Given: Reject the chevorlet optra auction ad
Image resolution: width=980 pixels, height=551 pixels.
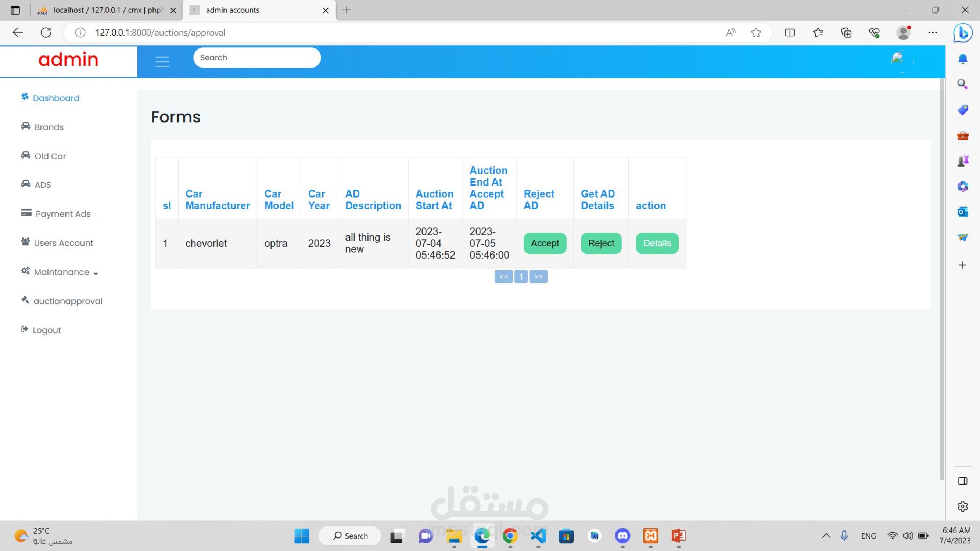Looking at the screenshot, I should pos(601,243).
